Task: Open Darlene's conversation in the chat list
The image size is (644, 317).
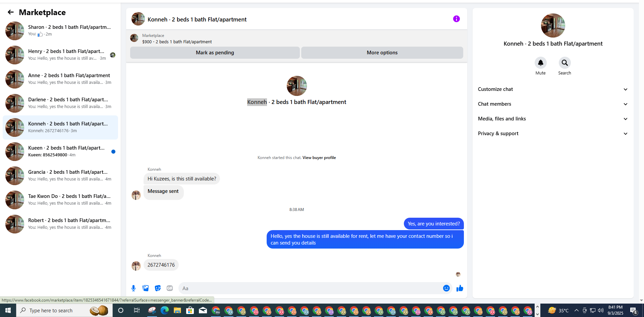Action: (60, 103)
